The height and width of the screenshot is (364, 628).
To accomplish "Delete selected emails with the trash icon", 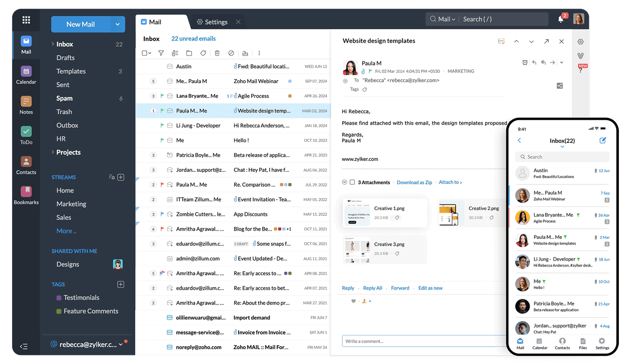I will pos(217,53).
